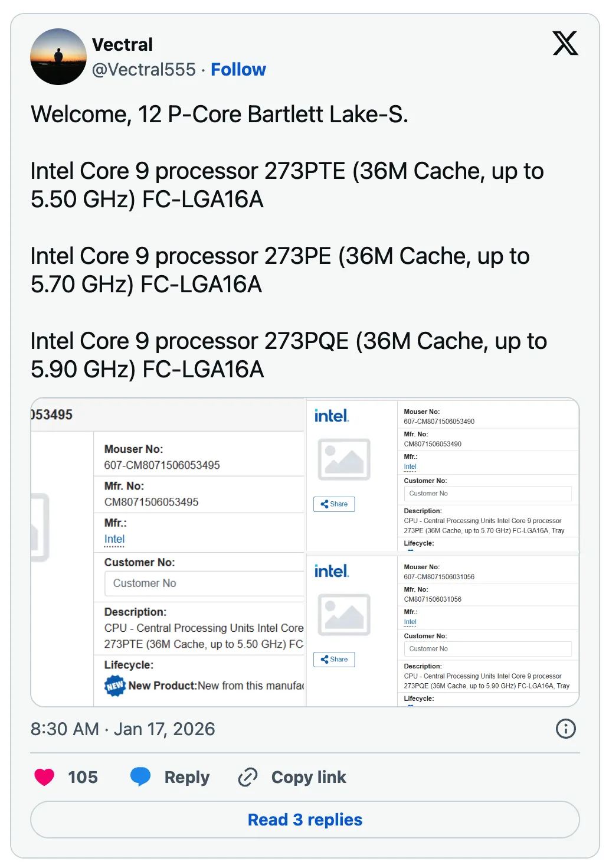Open the tweet info icon
609x868 pixels.
pyautogui.click(x=565, y=729)
